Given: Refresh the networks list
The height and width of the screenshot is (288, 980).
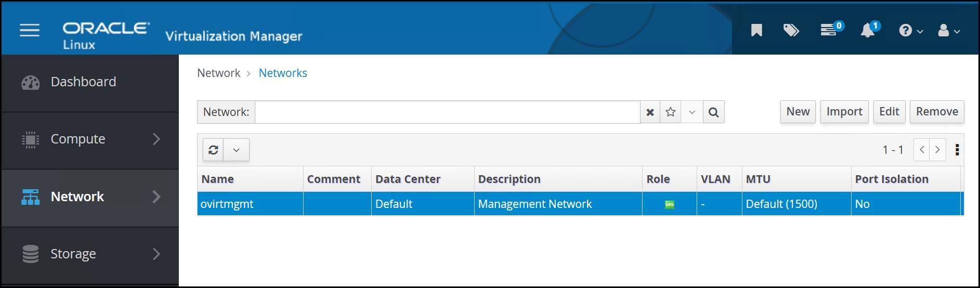Looking at the screenshot, I should click(213, 150).
